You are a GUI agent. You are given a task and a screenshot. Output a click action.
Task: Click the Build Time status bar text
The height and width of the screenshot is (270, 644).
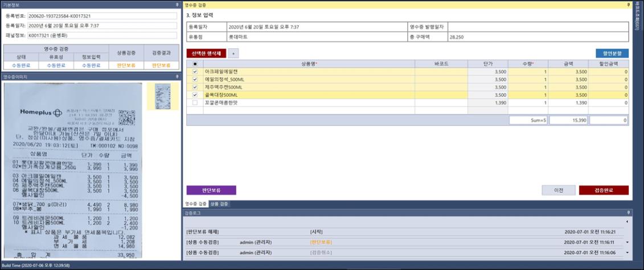35,265
